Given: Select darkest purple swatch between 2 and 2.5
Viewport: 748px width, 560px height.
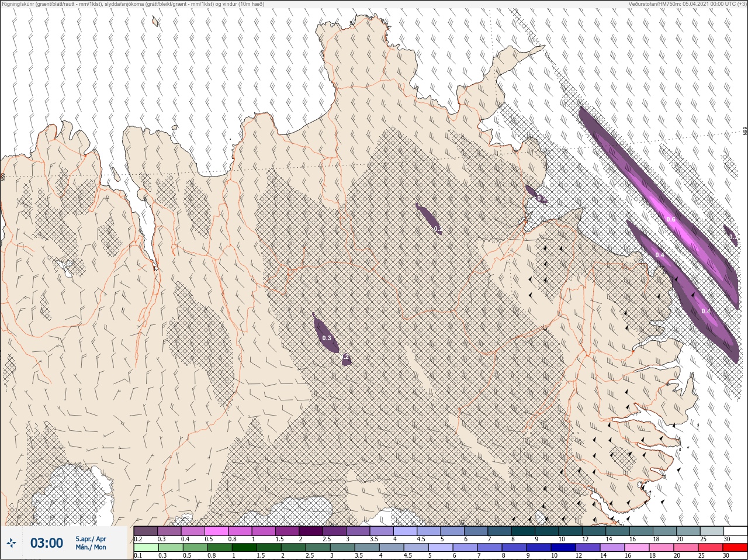Looking at the screenshot, I should tap(311, 531).
